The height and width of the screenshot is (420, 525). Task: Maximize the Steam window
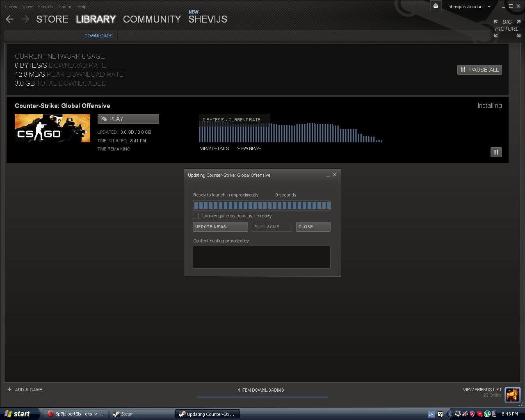pyautogui.click(x=511, y=6)
